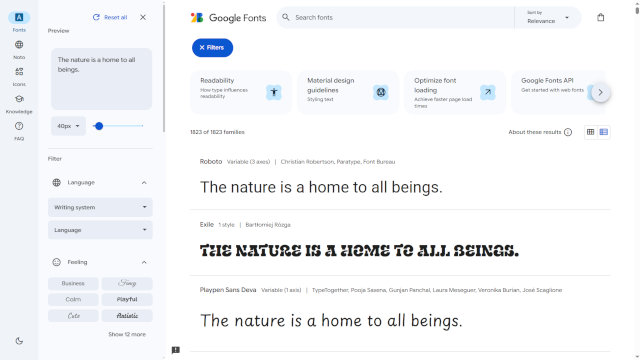This screenshot has height=360, width=640.
Task: Open the Writing system dropdown
Action: (x=100, y=207)
